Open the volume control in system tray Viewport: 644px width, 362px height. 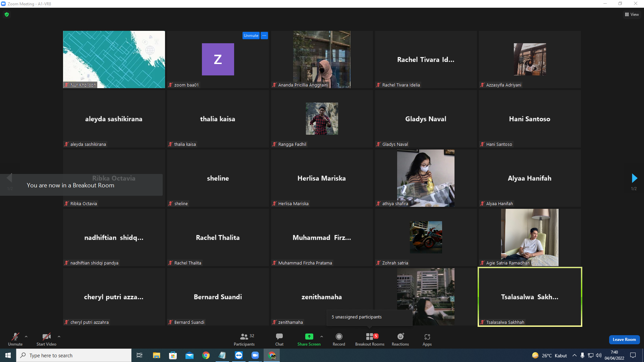tap(599, 355)
